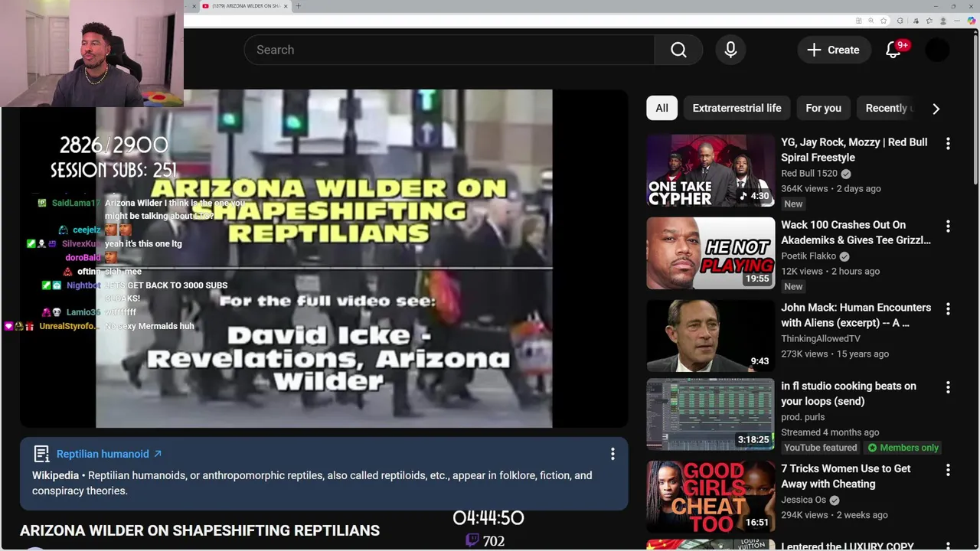Open the Wikipedia info panel options menu
Screen dimensions: 980x551
click(x=612, y=454)
